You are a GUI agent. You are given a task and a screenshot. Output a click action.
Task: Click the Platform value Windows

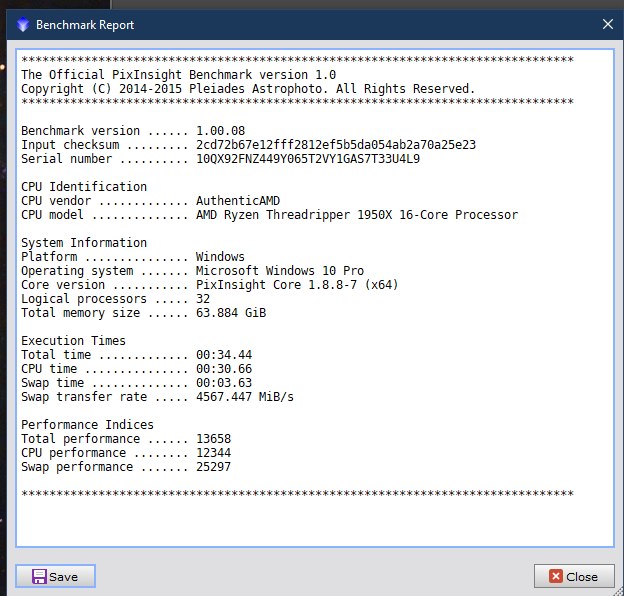(x=220, y=257)
